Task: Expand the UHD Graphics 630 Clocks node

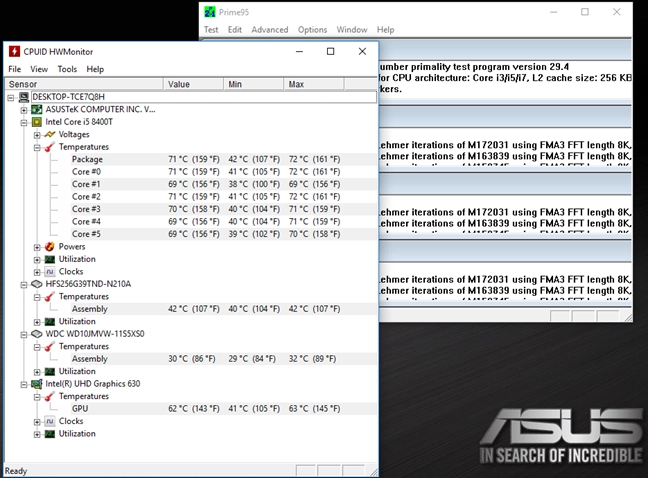Action: [37, 422]
